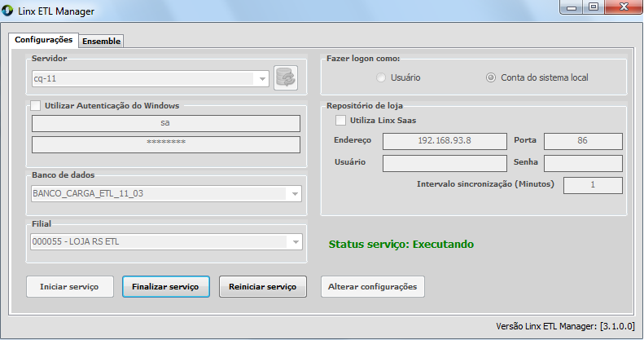Image resolution: width=644 pixels, height=340 pixels.
Task: Click Iniciar serviço button
Action: click(69, 286)
